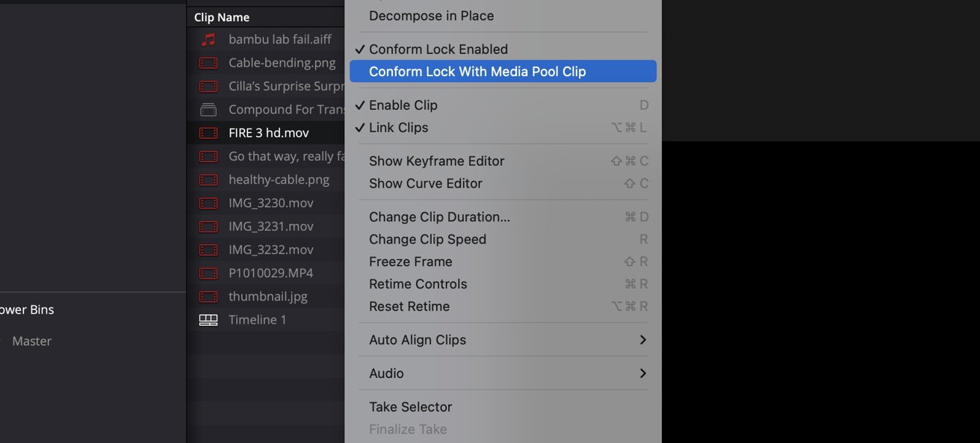Toggle Conform Lock Enabled off
The width and height of the screenshot is (980, 443).
pyautogui.click(x=437, y=49)
